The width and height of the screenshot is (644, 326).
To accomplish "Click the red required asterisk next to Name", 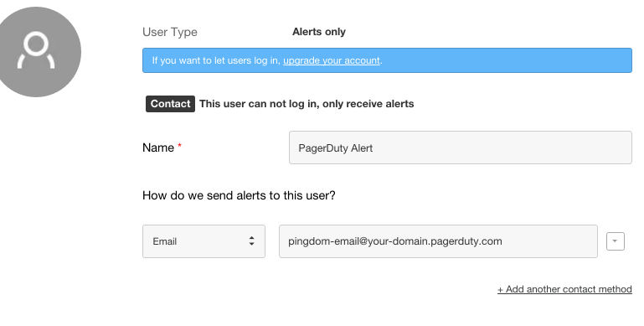I will coord(179,147).
